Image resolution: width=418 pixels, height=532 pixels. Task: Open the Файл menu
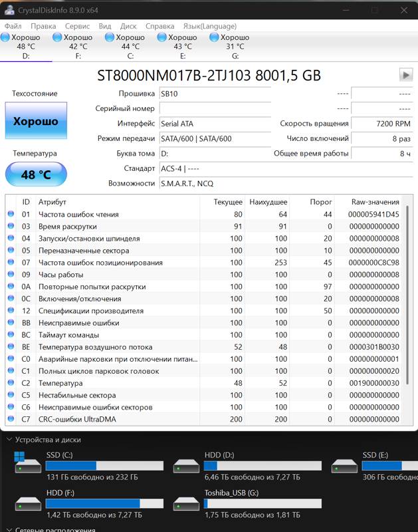(13, 26)
